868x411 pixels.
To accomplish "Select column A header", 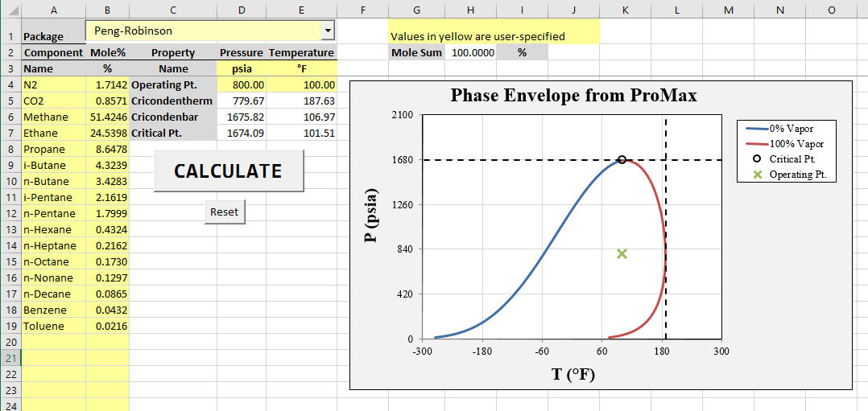I will [x=54, y=10].
